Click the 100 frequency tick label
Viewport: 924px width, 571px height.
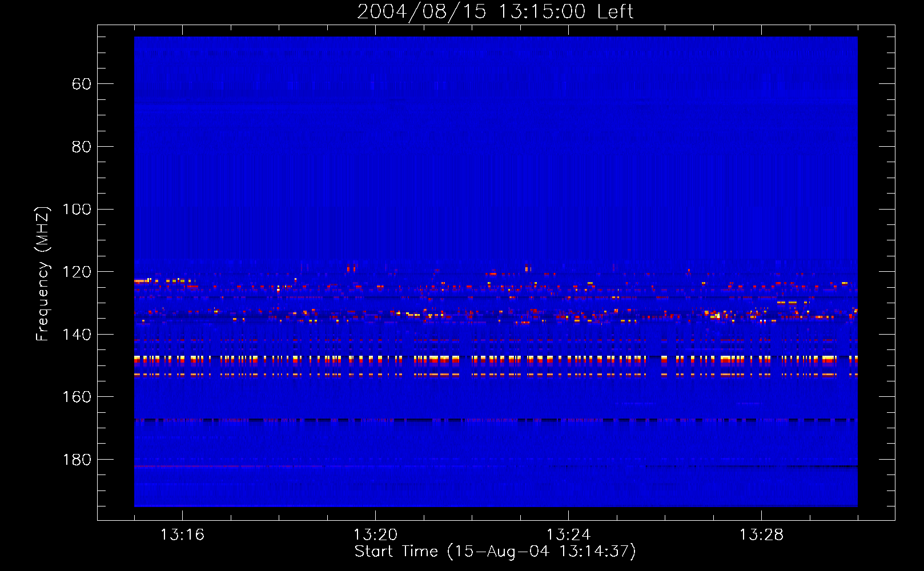click(x=77, y=210)
